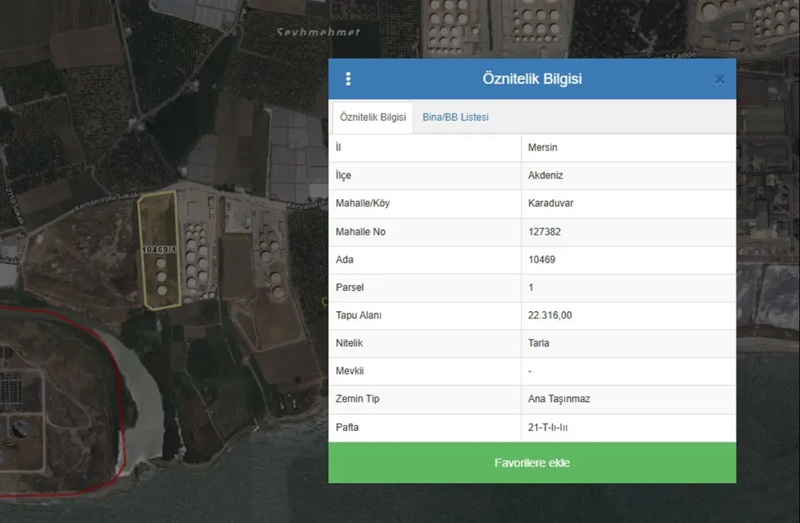The width and height of the screenshot is (800, 523).
Task: Click the Seyhmehmet place label on the map
Action: (x=318, y=32)
